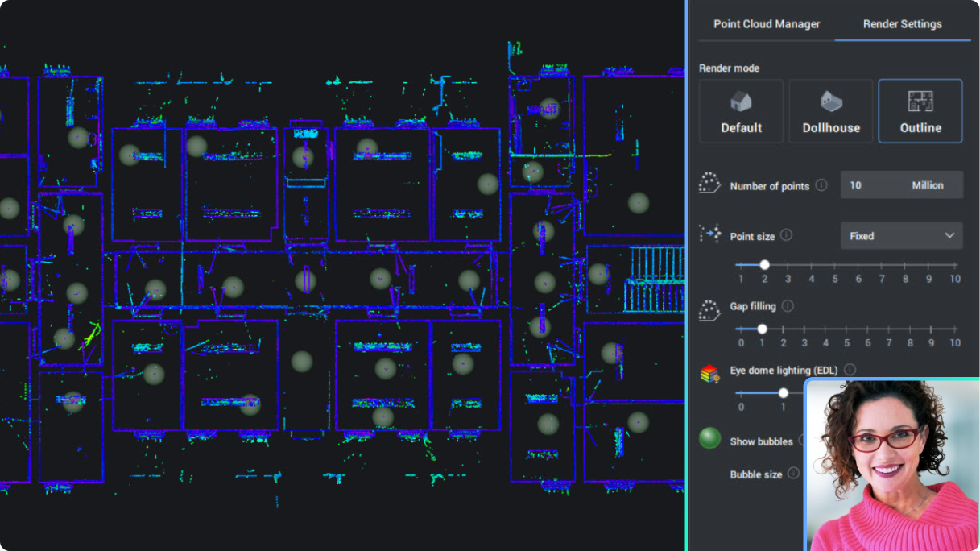
Task: Switch to the Point Cloud Manager tab
Action: click(x=766, y=24)
